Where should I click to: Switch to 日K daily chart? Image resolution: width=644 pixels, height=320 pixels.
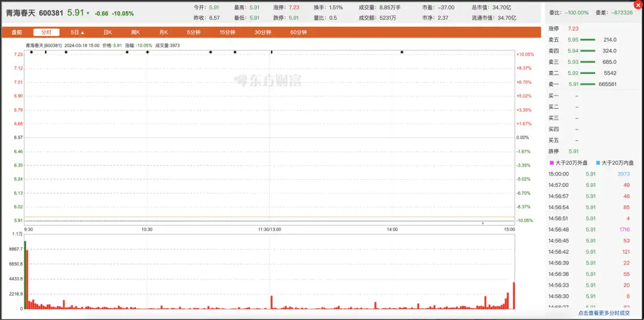point(107,32)
